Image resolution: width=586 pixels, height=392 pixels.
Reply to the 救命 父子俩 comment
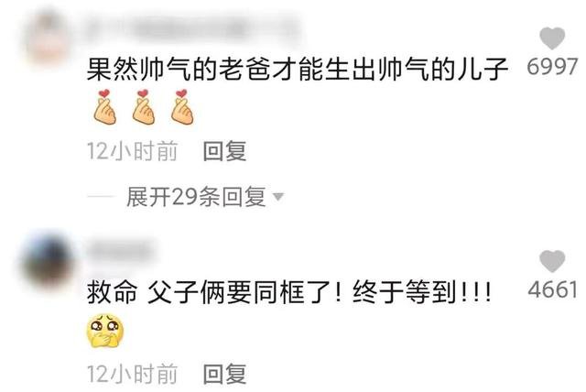pyautogui.click(x=224, y=374)
